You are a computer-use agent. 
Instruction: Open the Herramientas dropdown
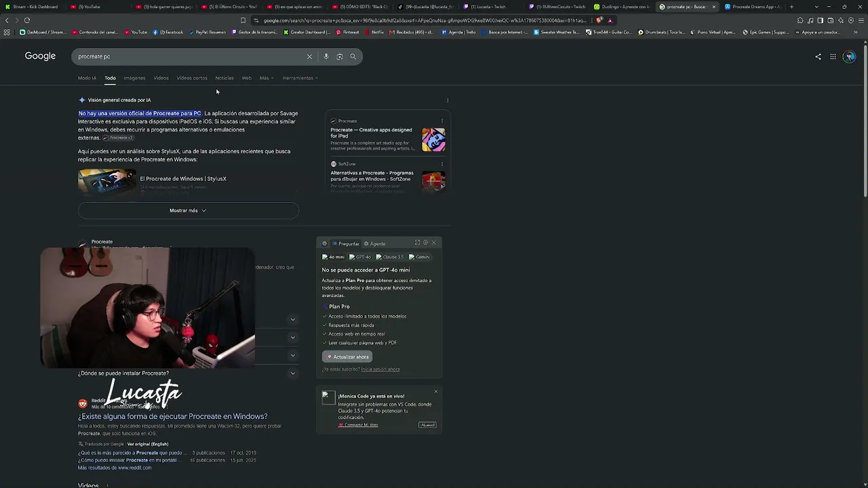300,78
